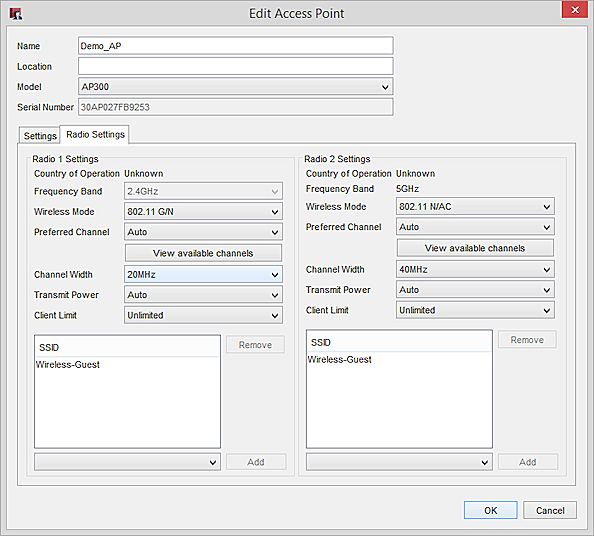Open Radio 2 Transmit Power dropdown

(475, 290)
